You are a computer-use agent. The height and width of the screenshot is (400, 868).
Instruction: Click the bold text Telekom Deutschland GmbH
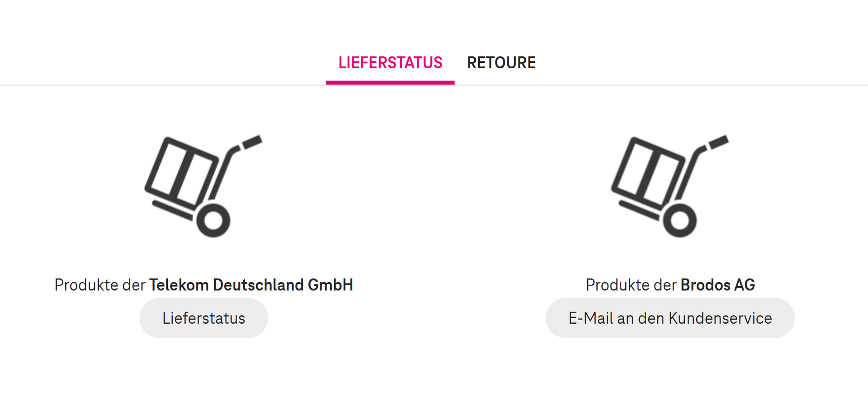(x=251, y=285)
